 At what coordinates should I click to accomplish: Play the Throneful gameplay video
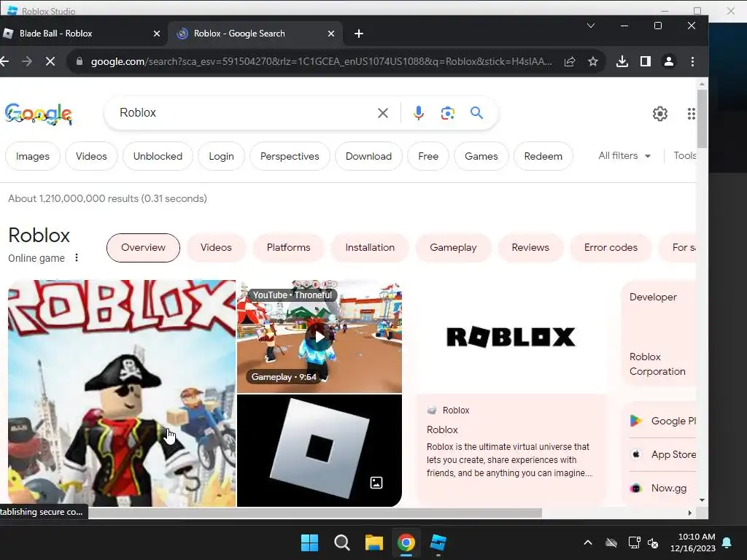[x=320, y=337]
